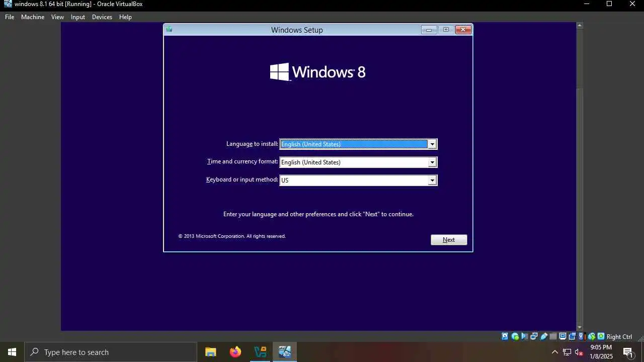Click the network status tray icon
The image size is (644, 362).
(567, 352)
